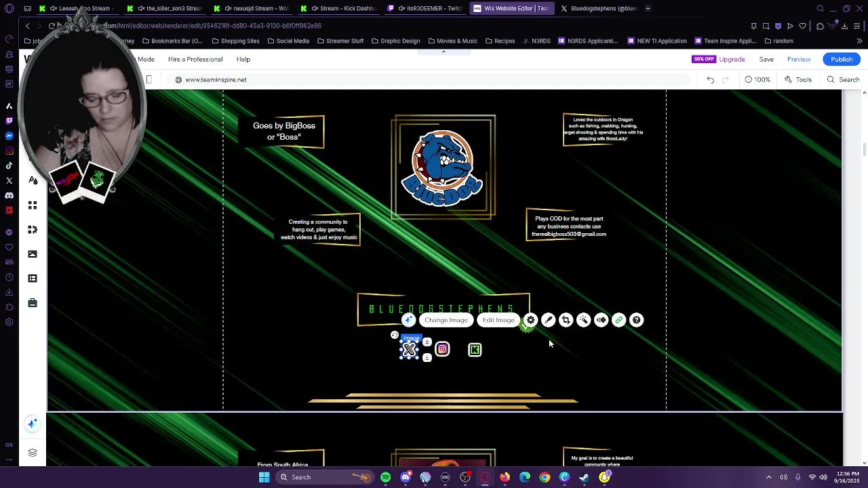Open Chrome from the taskbar

click(545, 477)
